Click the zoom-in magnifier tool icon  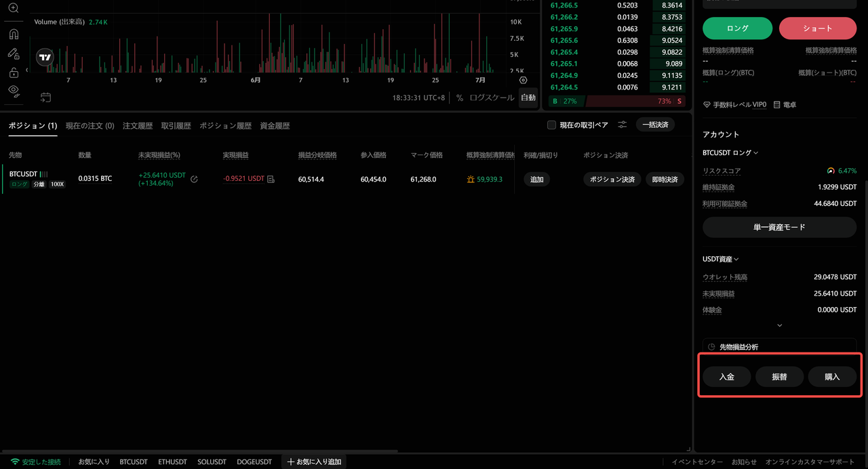14,8
